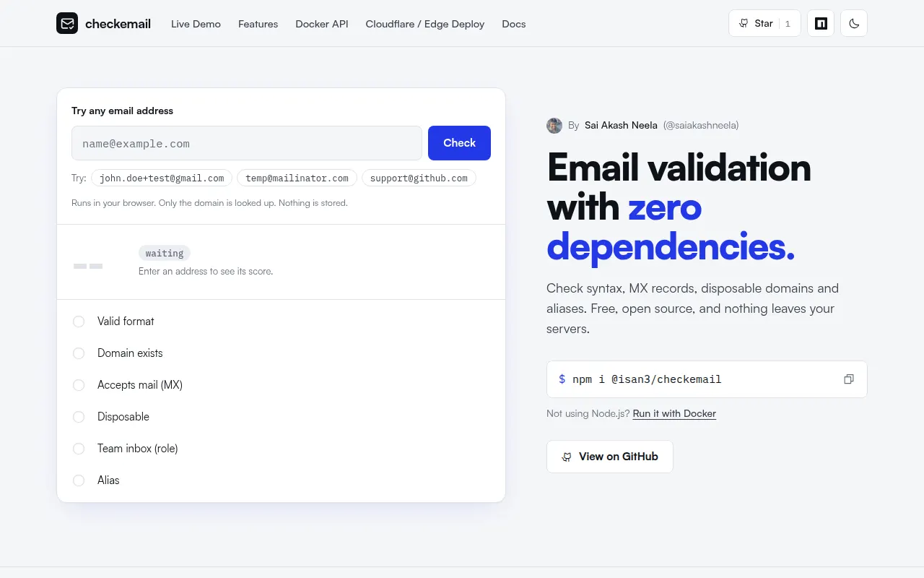The height and width of the screenshot is (578, 924).
Task: Click the Domain exists label
Action: tap(130, 353)
